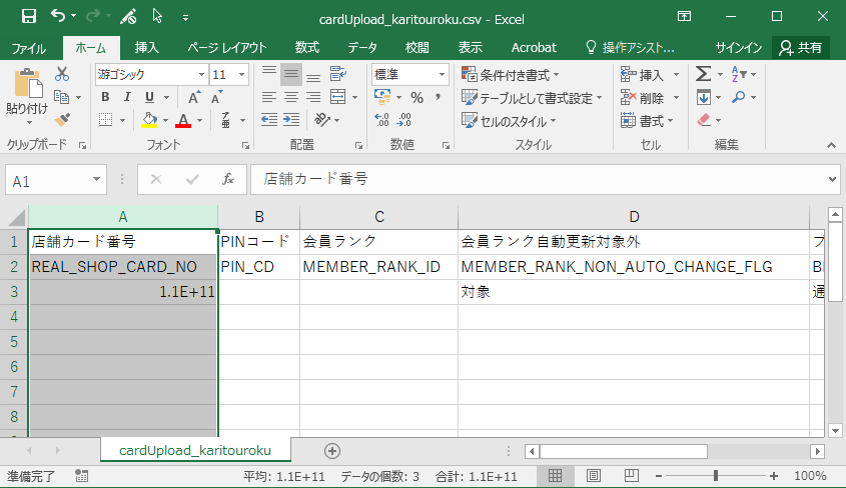This screenshot has width=846, height=488.
Task: Add a new sheet with plus icon
Action: tap(332, 451)
